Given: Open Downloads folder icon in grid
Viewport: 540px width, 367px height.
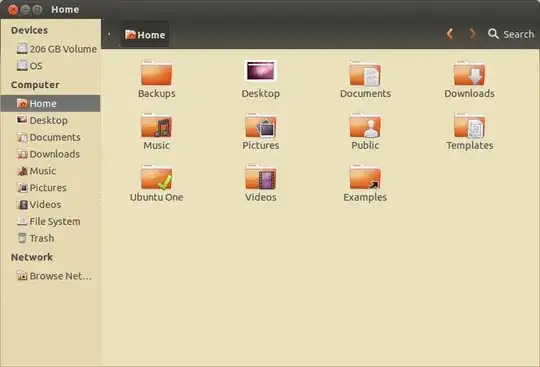Looking at the screenshot, I should coord(469,73).
